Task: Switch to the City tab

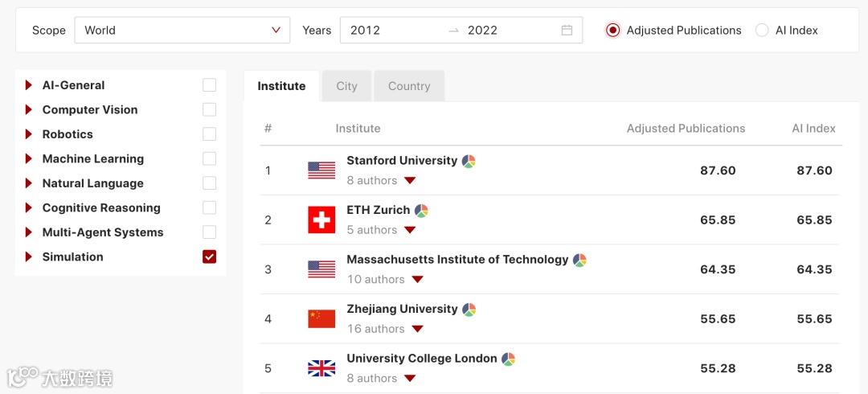Action: (x=346, y=86)
